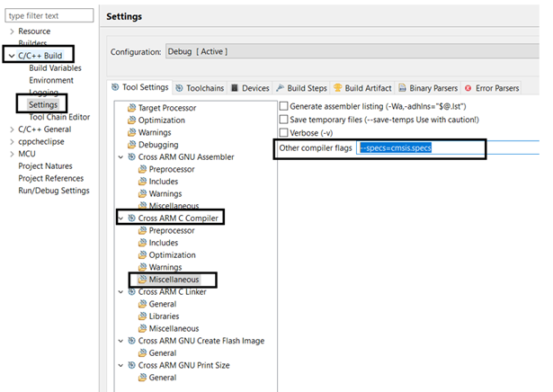553x392 pixels.
Task: Click the Tool Settings tab icon
Action: (x=115, y=86)
